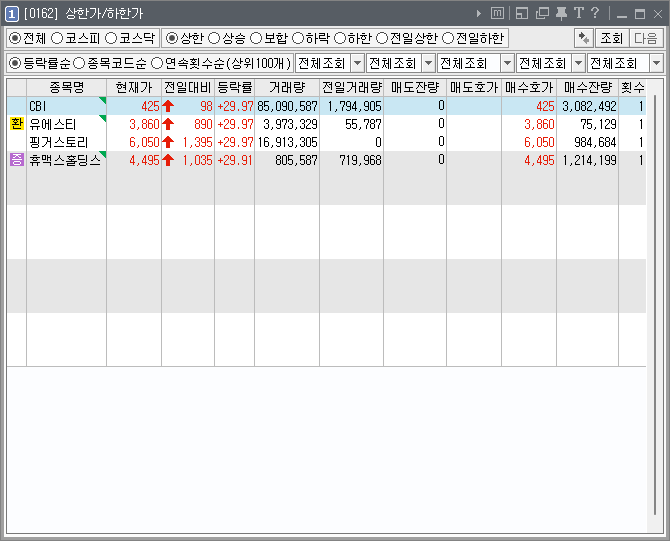Click the 전일거래량 column header
This screenshot has width=670, height=541.
(352, 88)
